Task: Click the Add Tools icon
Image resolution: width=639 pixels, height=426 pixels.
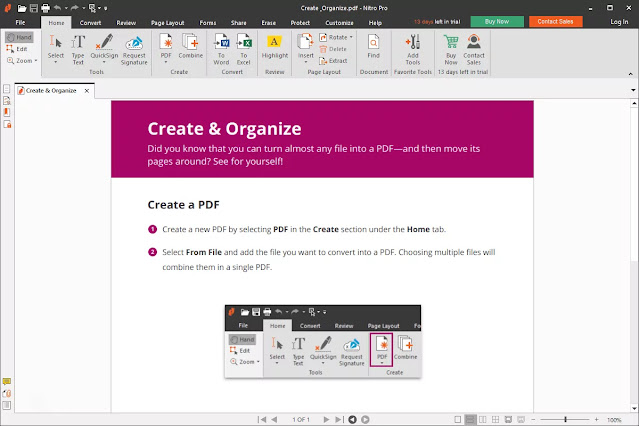Action: click(412, 42)
